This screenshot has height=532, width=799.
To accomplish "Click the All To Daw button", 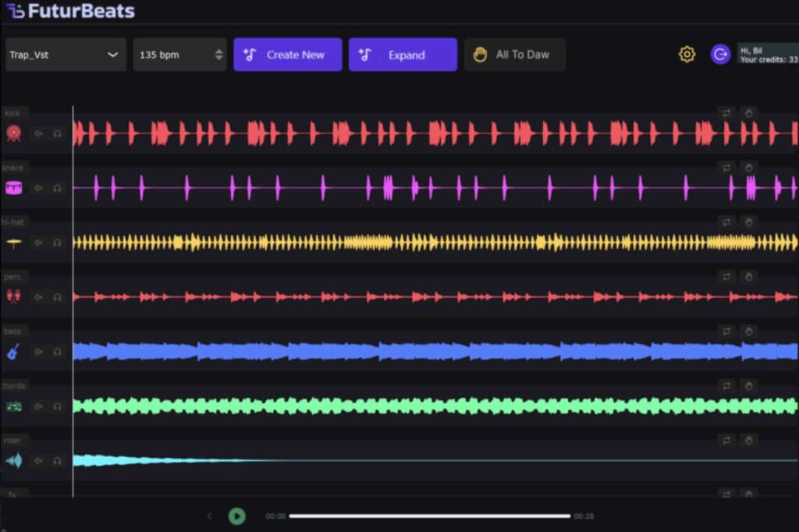I will pos(514,55).
